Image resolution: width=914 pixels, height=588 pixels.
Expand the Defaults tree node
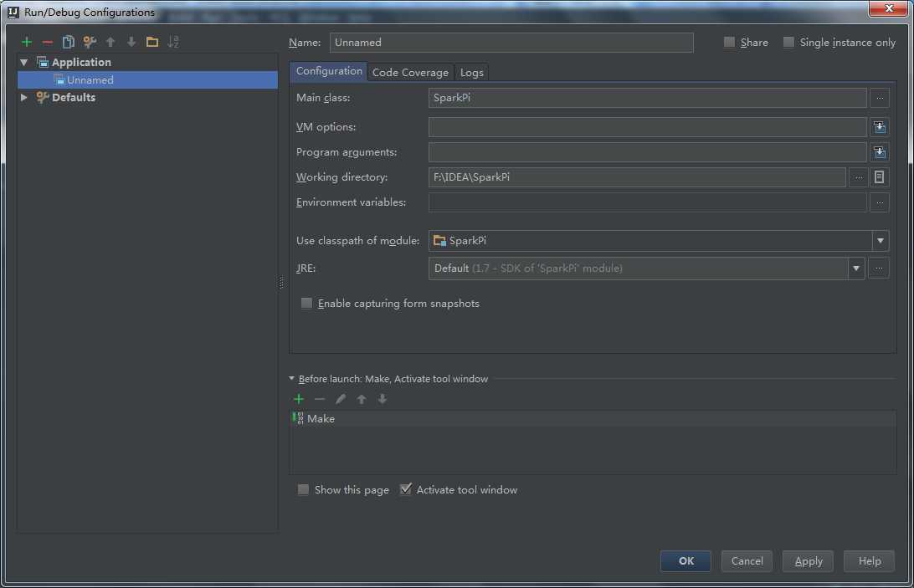click(24, 97)
